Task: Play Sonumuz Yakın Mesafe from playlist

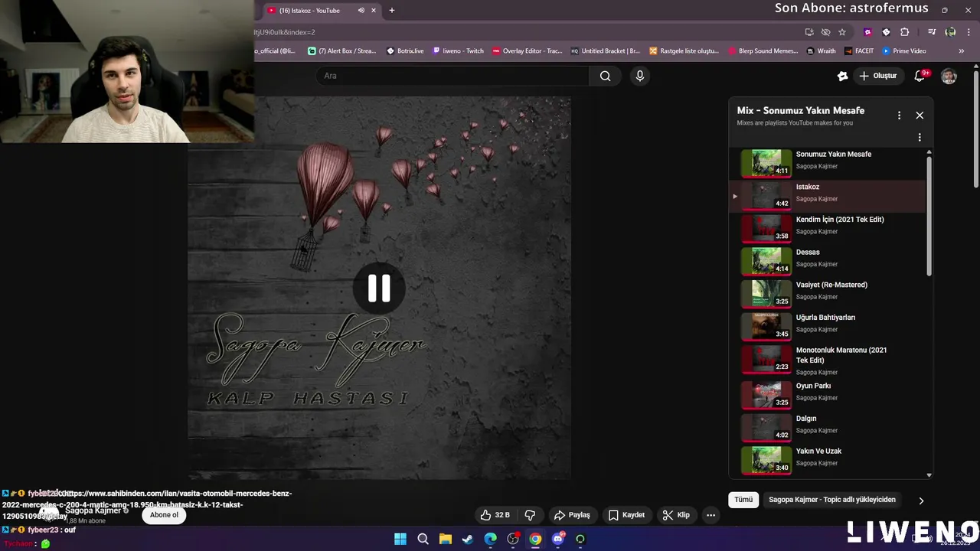Action: 828,162
